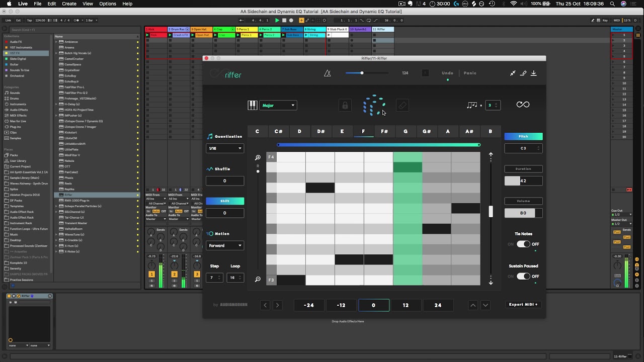The width and height of the screenshot is (644, 362).
Task: Open the Forward Motion dropdown
Action: click(225, 245)
